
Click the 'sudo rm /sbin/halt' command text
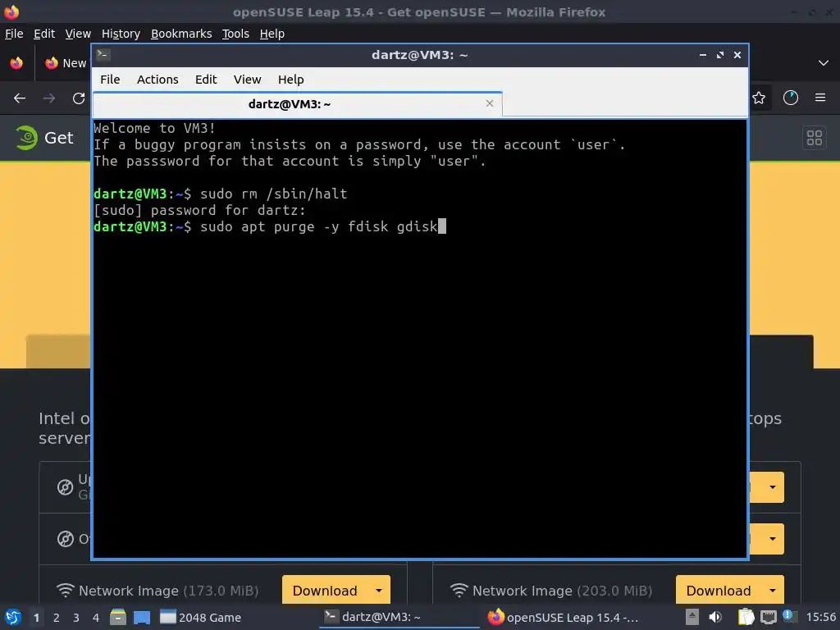pos(273,194)
